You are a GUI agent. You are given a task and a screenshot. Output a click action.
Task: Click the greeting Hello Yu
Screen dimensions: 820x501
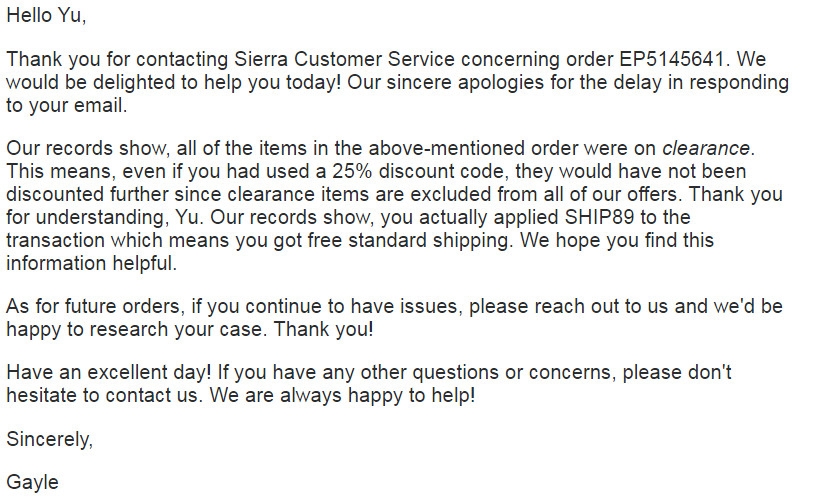[45, 16]
